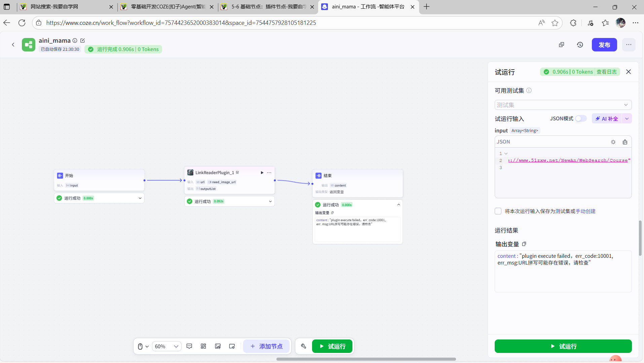Image resolution: width=644 pixels, height=363 pixels.
Task: Click the debug wrench icon in bottom toolbar
Action: coord(303,346)
